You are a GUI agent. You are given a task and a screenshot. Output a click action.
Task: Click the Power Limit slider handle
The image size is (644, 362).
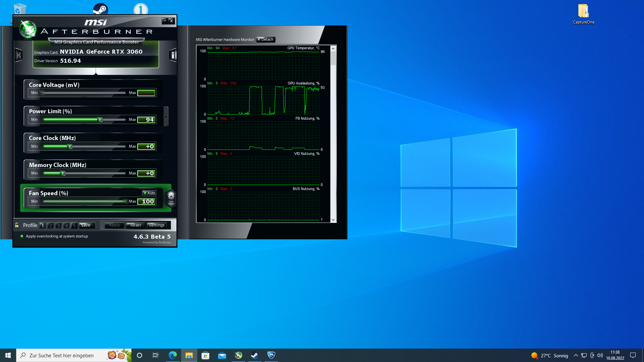pos(100,120)
